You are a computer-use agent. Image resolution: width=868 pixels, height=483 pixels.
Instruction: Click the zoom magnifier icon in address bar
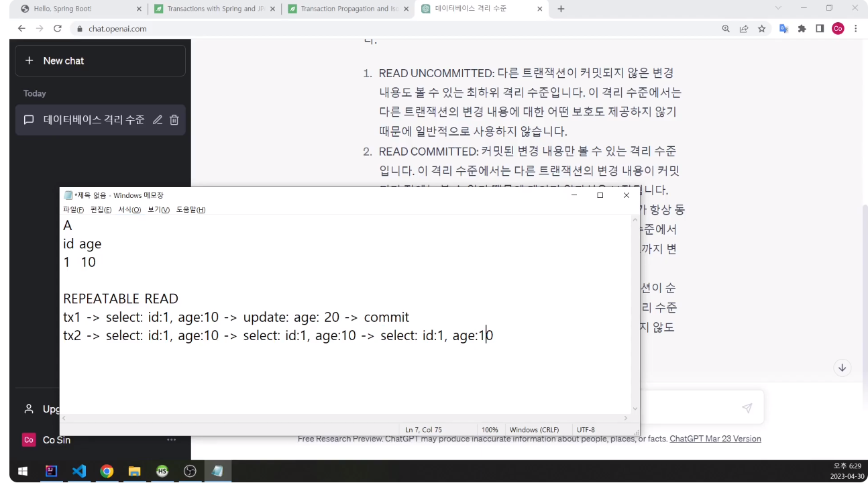point(726,29)
